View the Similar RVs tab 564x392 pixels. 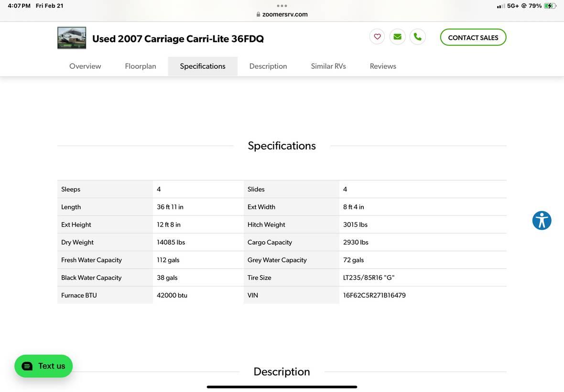coord(328,66)
